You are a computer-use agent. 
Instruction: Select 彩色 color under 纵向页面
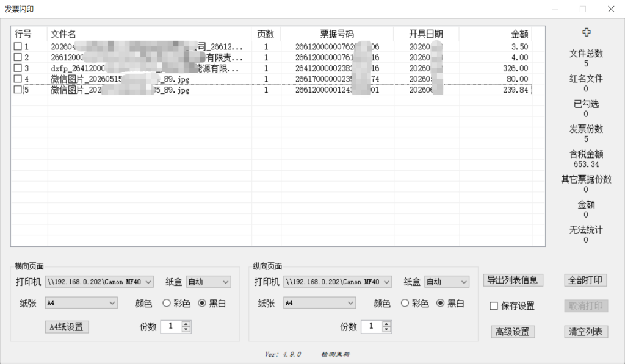click(x=405, y=303)
